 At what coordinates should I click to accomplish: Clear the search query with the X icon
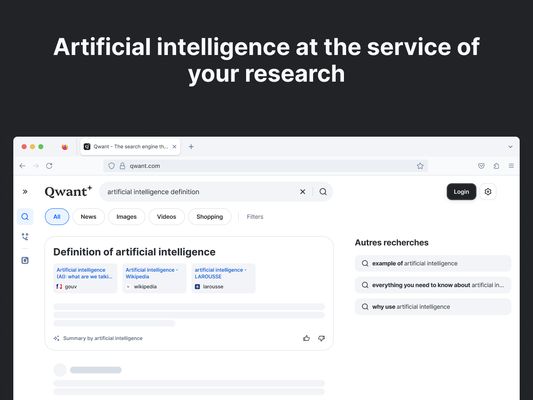click(x=303, y=192)
